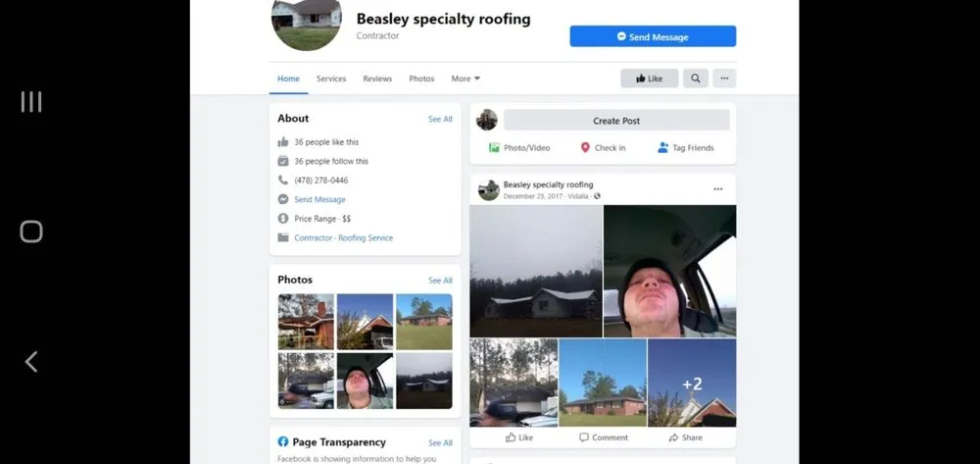Click the Photo/Video icon option
Screen dimensions: 980x464
[519, 147]
